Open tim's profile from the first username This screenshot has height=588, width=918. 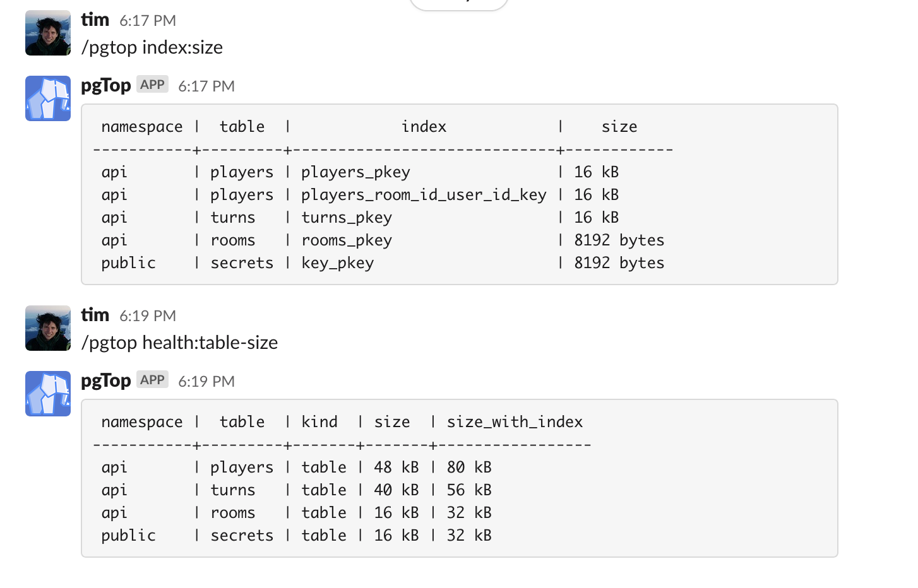click(x=95, y=20)
